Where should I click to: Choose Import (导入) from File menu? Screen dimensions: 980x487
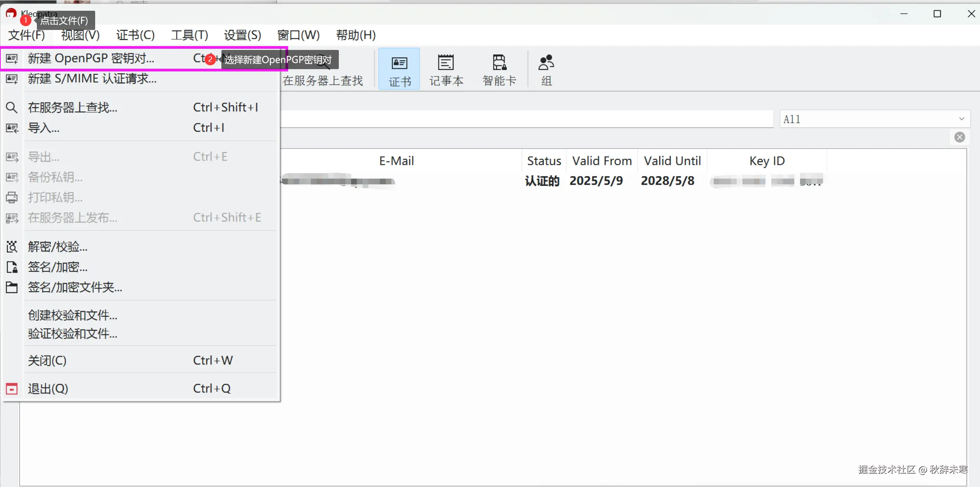click(x=43, y=128)
